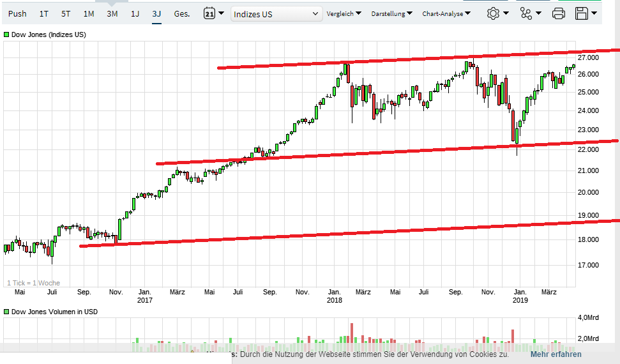Screen dimensions: 620x364
Task: Select the 1M time range
Action: click(89, 14)
